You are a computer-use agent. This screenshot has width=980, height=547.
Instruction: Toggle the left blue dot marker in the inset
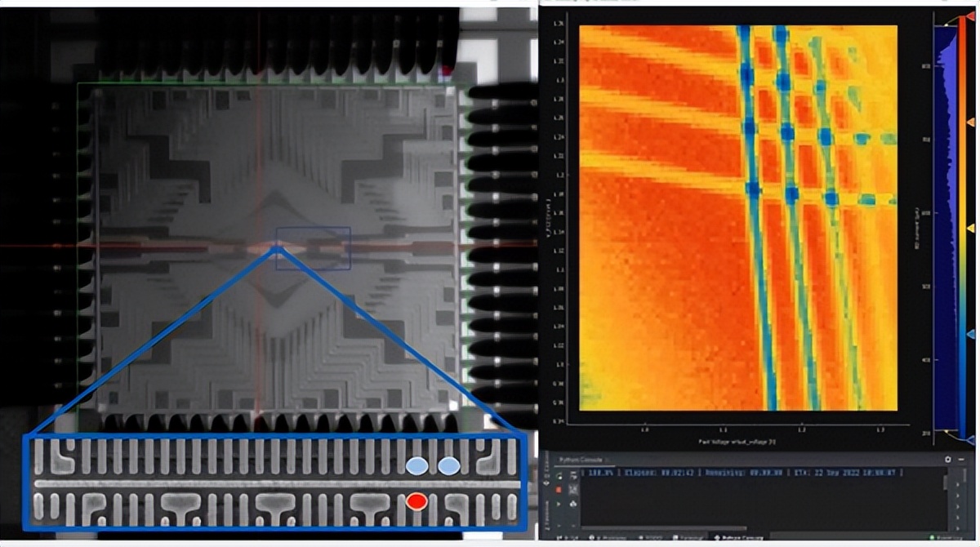417,466
